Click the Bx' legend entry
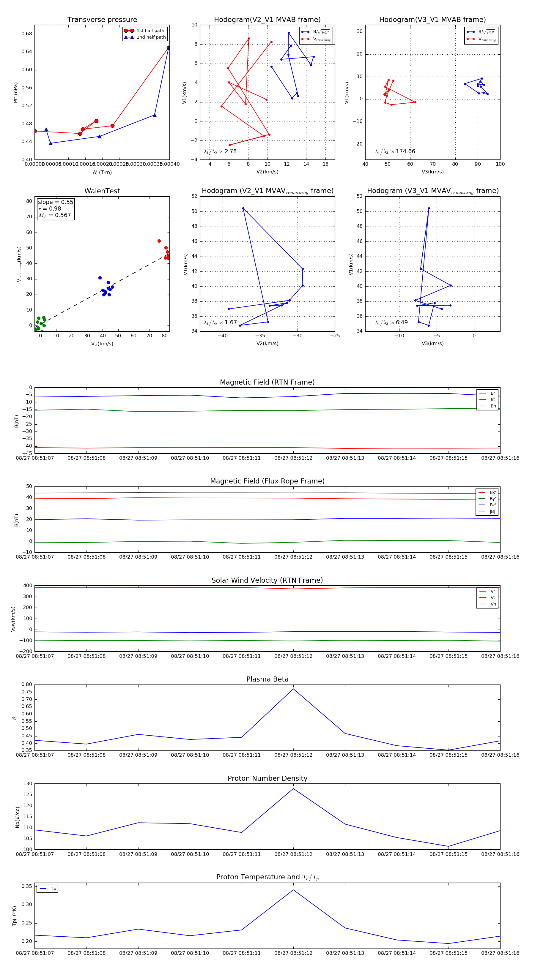The width and height of the screenshot is (535, 980). coord(487,492)
